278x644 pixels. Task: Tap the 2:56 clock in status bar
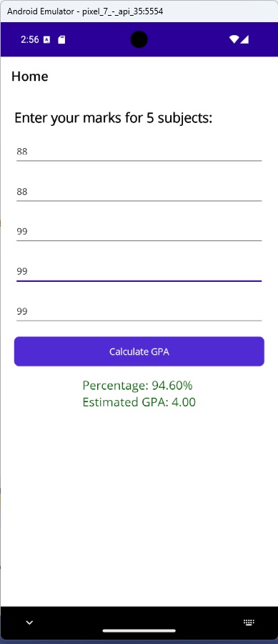[x=29, y=40]
